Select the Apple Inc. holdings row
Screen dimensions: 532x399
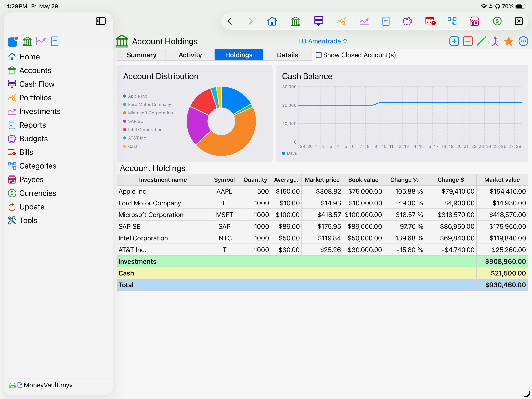tap(322, 192)
